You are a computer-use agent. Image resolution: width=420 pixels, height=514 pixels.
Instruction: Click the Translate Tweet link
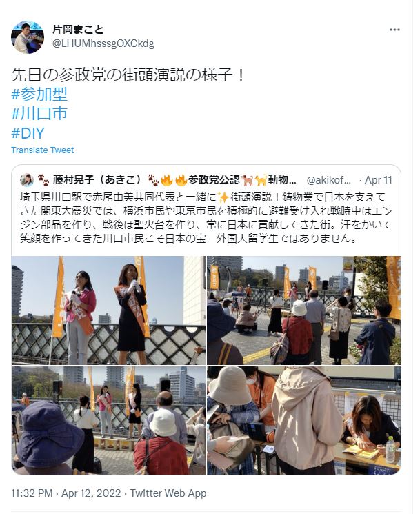pos(43,150)
